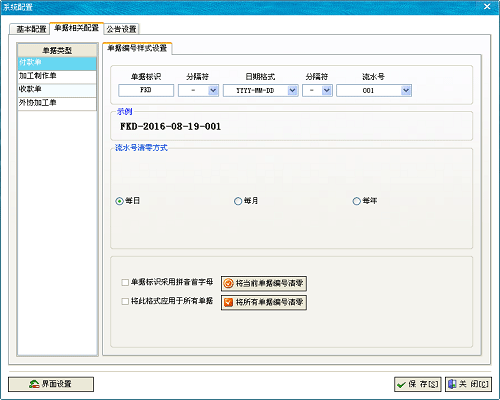Open the 公告设置 tab
This screenshot has width=500, height=400.
(x=121, y=29)
